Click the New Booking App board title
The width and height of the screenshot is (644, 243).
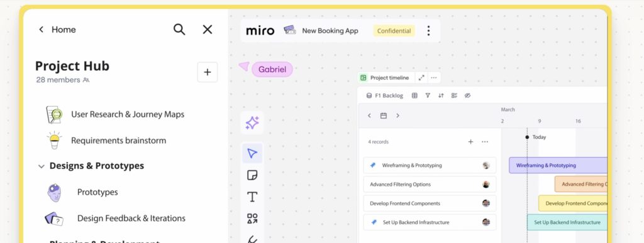[x=330, y=31]
